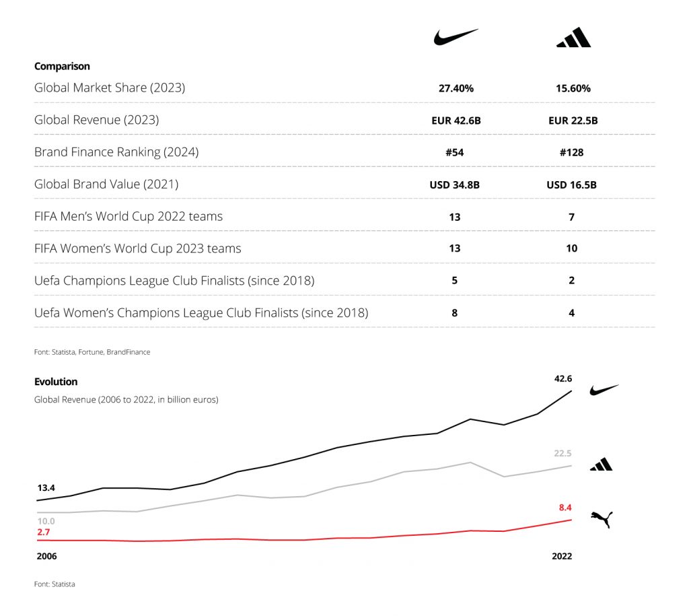Click the Brand Finance Ranking (2024) label
The width and height of the screenshot is (689, 616).
pos(116,152)
